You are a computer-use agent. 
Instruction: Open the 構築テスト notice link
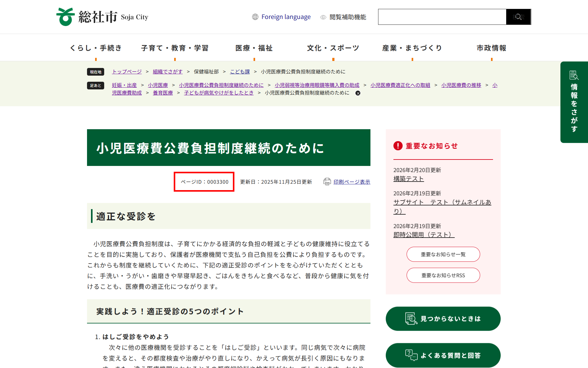pyautogui.click(x=408, y=179)
